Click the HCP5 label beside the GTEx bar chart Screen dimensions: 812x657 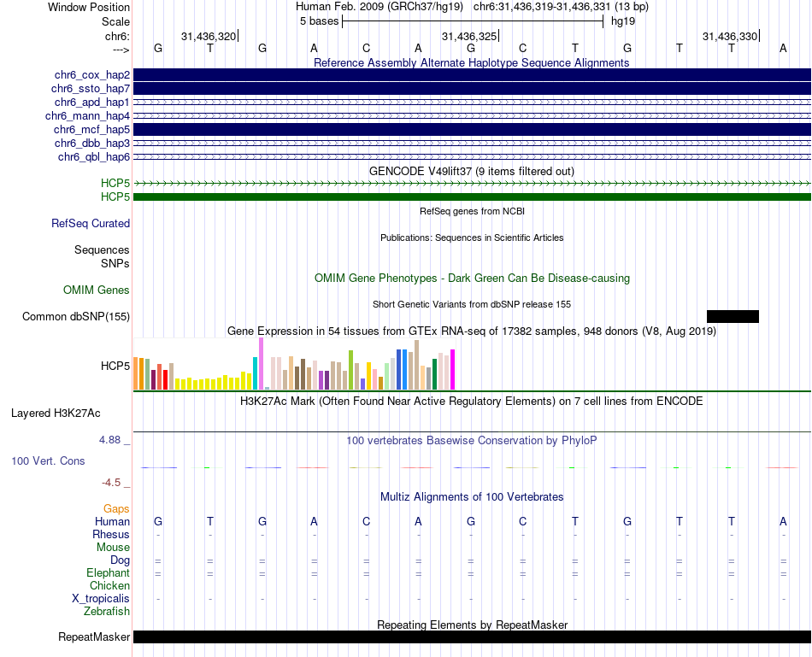tap(115, 366)
